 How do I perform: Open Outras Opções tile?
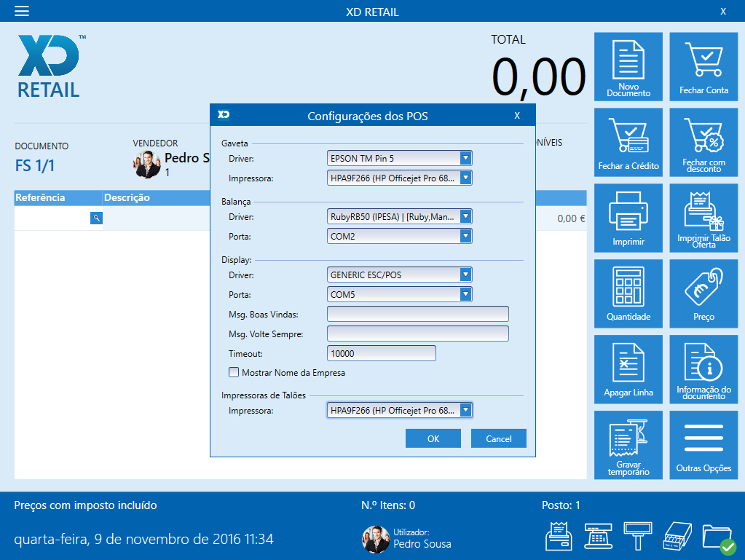coord(703,445)
